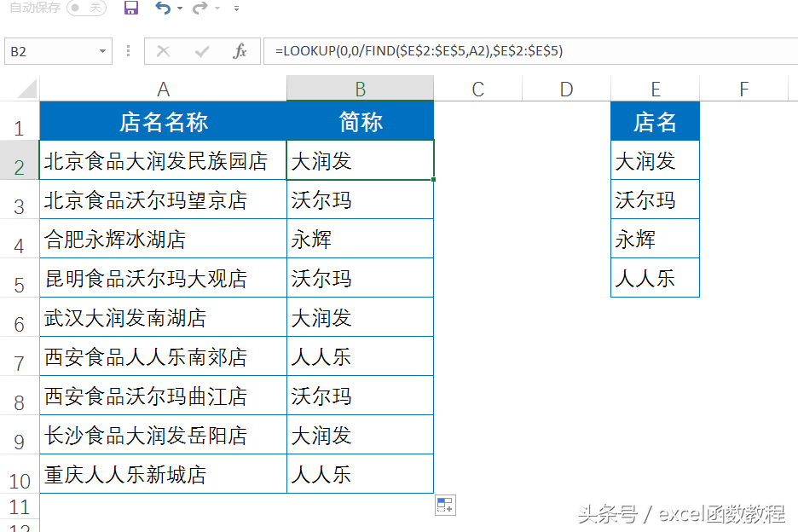Click the Redo arrow

tap(200, 8)
